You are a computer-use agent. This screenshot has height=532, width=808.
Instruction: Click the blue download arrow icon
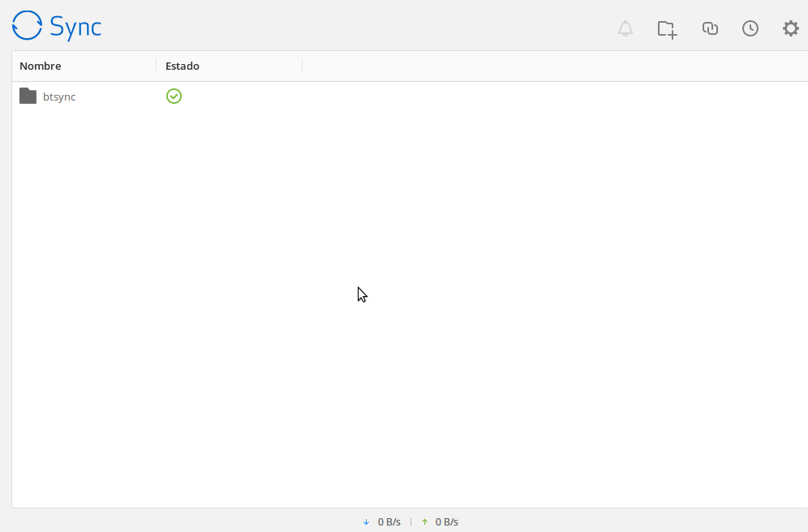(x=367, y=521)
